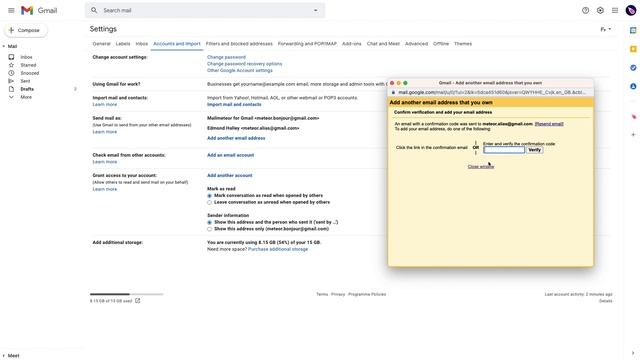Expand the More labels list

26,97
